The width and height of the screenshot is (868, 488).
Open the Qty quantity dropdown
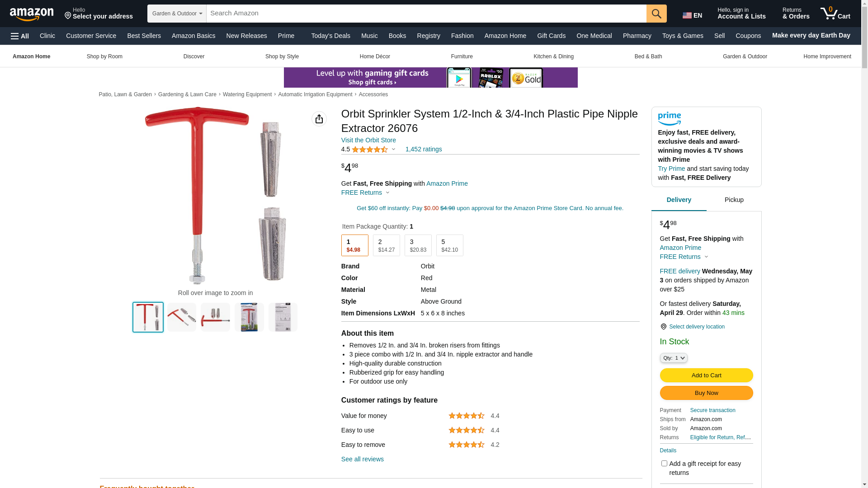(x=674, y=358)
